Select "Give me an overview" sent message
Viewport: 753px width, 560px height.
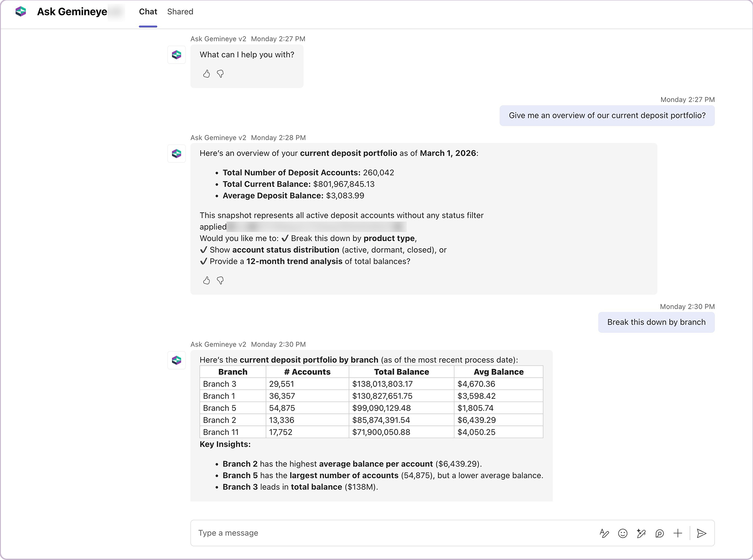[x=607, y=116]
